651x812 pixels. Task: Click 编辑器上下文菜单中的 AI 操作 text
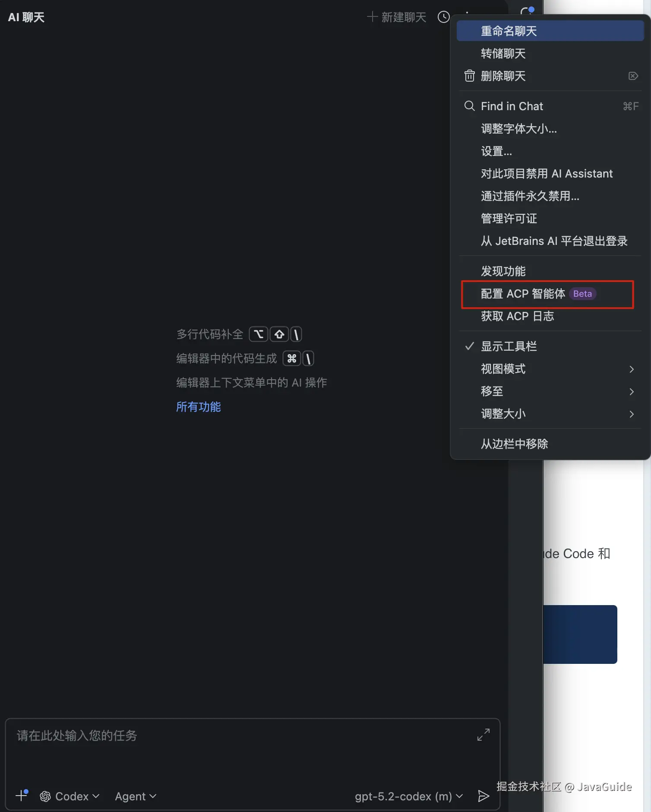[x=251, y=383]
